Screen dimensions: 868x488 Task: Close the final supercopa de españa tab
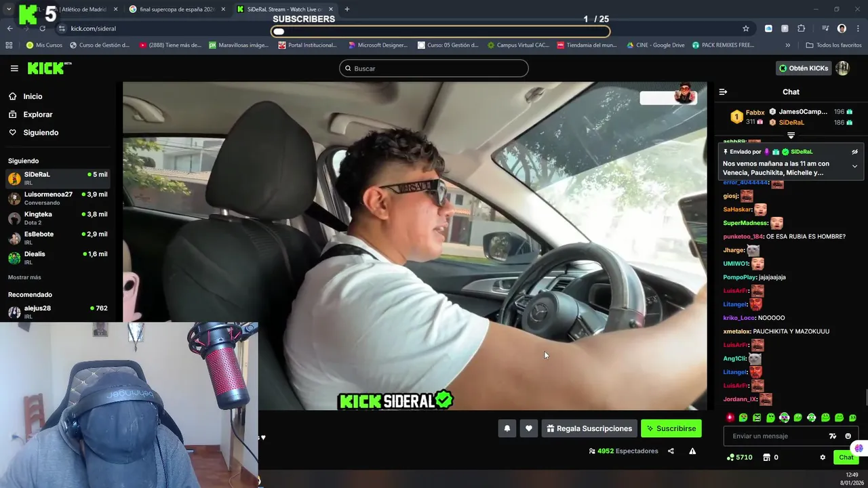click(x=223, y=9)
